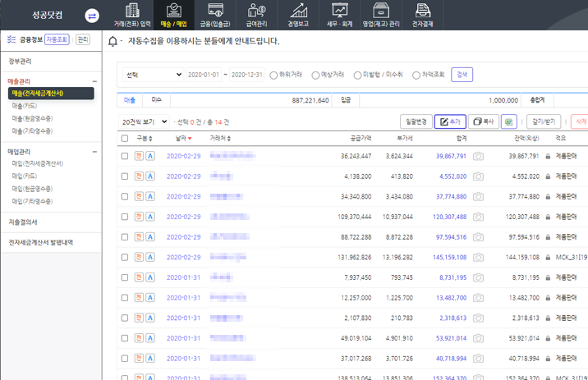Select the 하위거래 radio option
Image resolution: width=588 pixels, height=380 pixels.
click(273, 76)
